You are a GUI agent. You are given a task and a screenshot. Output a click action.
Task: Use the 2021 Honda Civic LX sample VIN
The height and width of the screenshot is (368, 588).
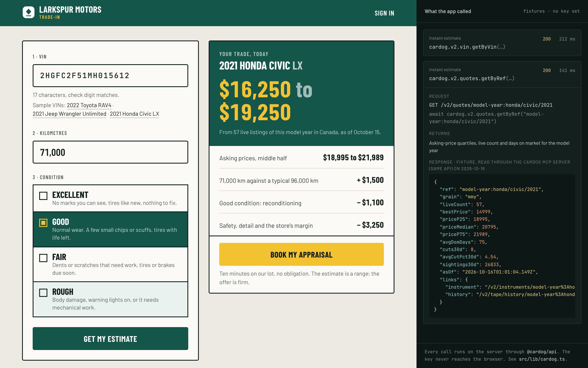(134, 114)
